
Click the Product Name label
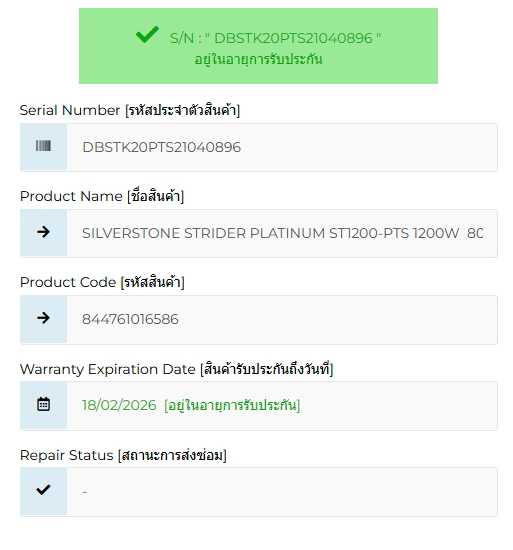coord(102,196)
